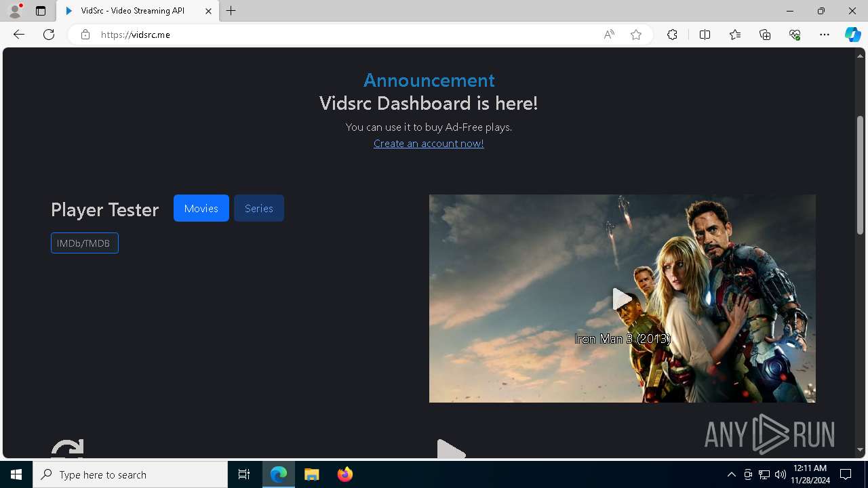Image resolution: width=868 pixels, height=488 pixels.
Task: View site information lock icon
Action: pyautogui.click(x=85, y=35)
